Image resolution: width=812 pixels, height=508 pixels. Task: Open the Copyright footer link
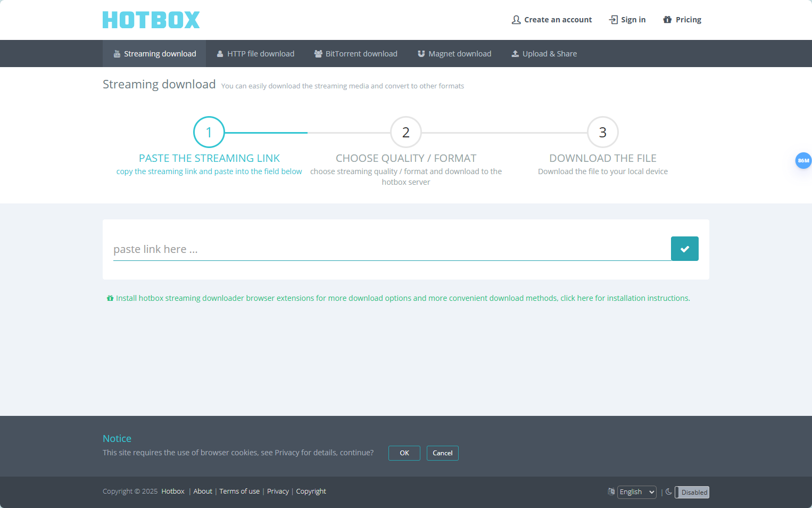[x=311, y=491]
